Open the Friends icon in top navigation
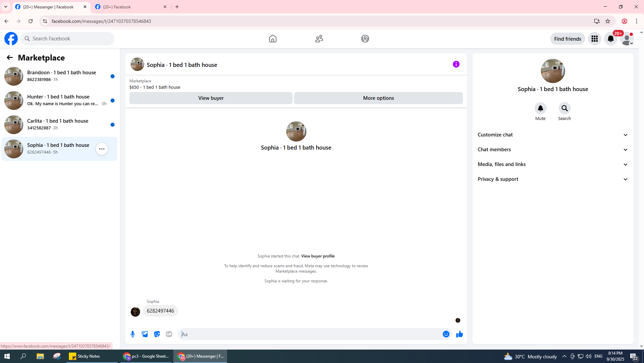 pos(319,39)
